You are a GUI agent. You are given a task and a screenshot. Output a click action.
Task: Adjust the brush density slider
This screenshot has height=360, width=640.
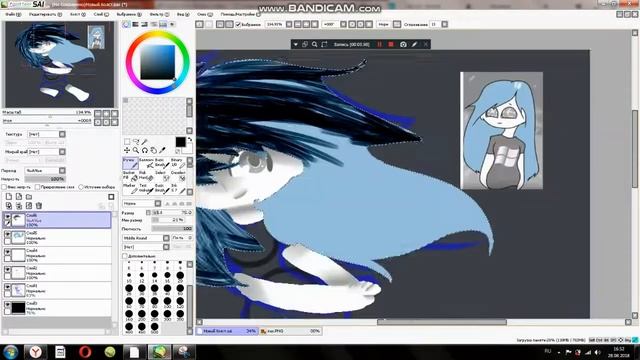[172, 229]
